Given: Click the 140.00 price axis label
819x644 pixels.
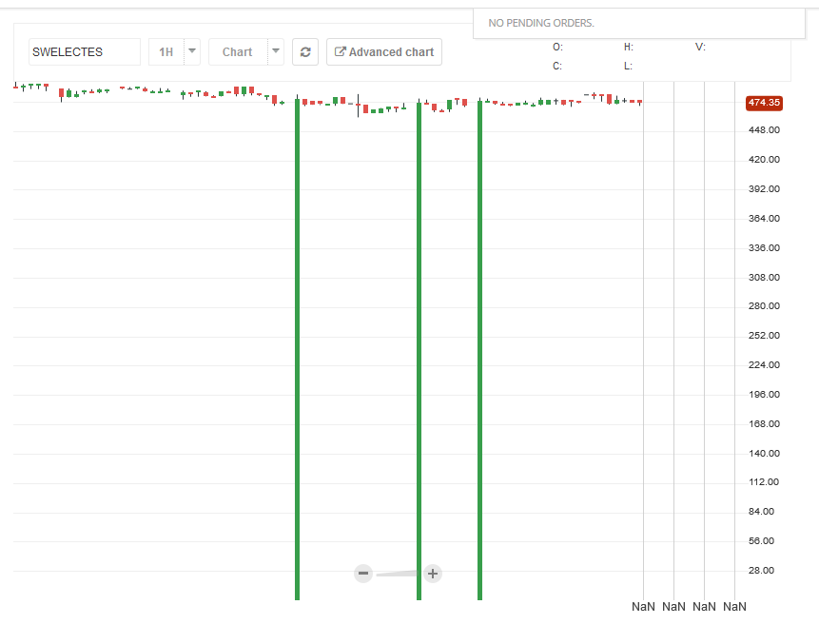Looking at the screenshot, I should (x=764, y=454).
